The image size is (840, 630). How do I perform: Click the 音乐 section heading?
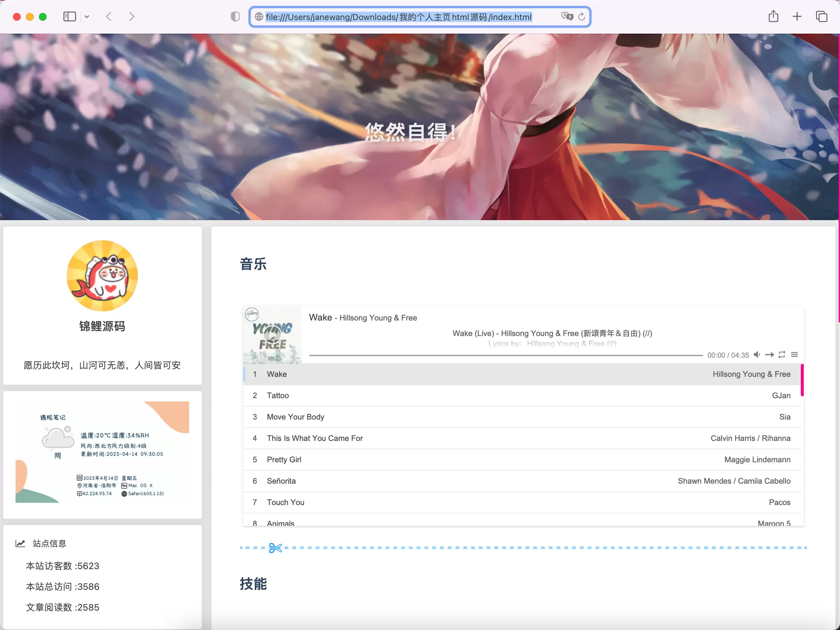click(x=253, y=264)
